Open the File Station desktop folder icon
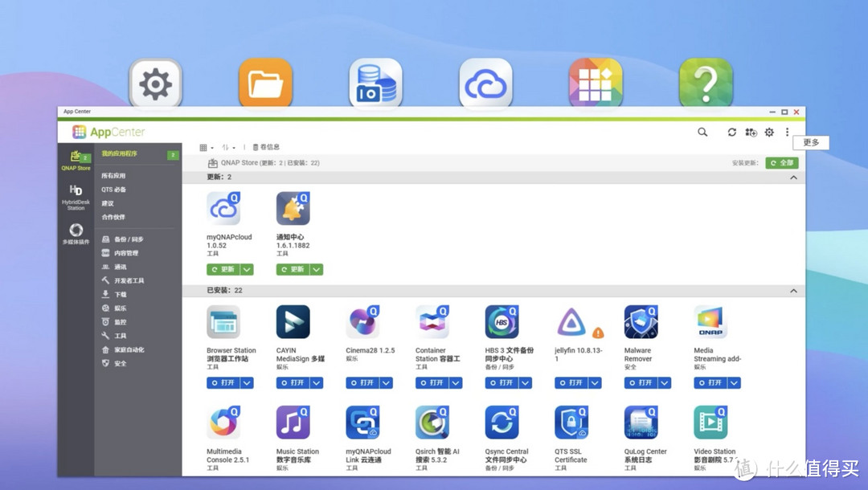Viewport: 868px width, 490px height. 265,84
